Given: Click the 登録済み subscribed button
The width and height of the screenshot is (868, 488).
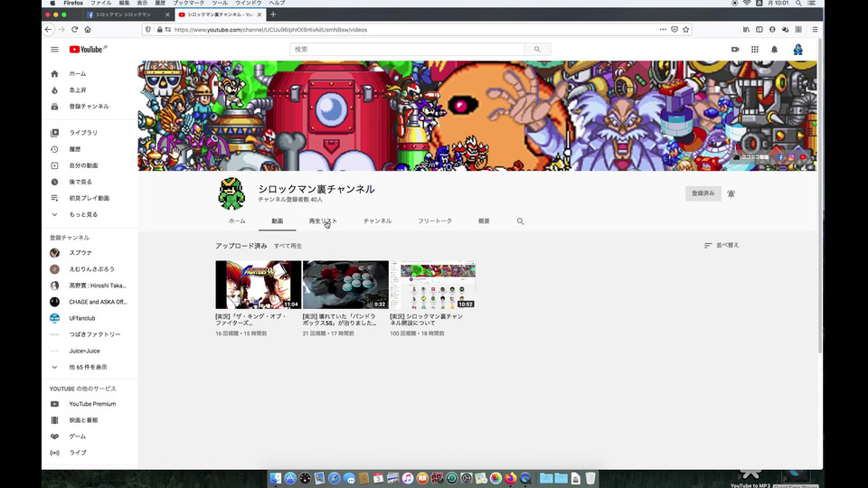Looking at the screenshot, I should 703,193.
